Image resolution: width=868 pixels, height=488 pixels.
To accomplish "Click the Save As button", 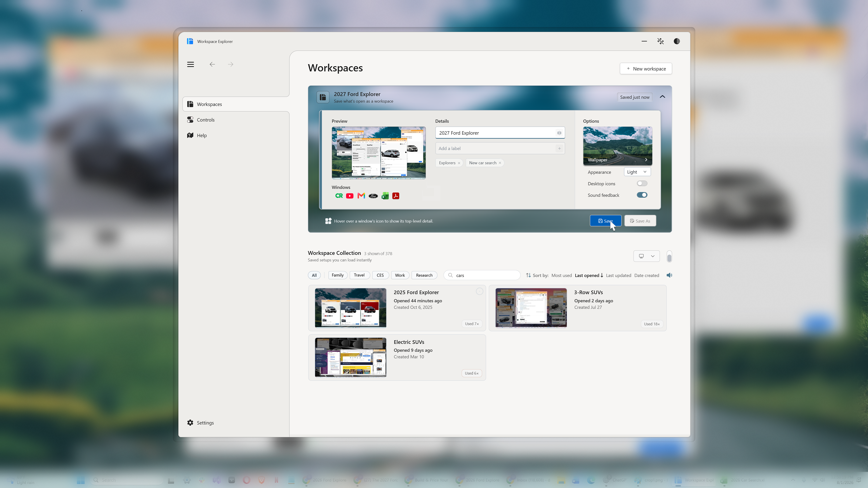I will 640,221.
